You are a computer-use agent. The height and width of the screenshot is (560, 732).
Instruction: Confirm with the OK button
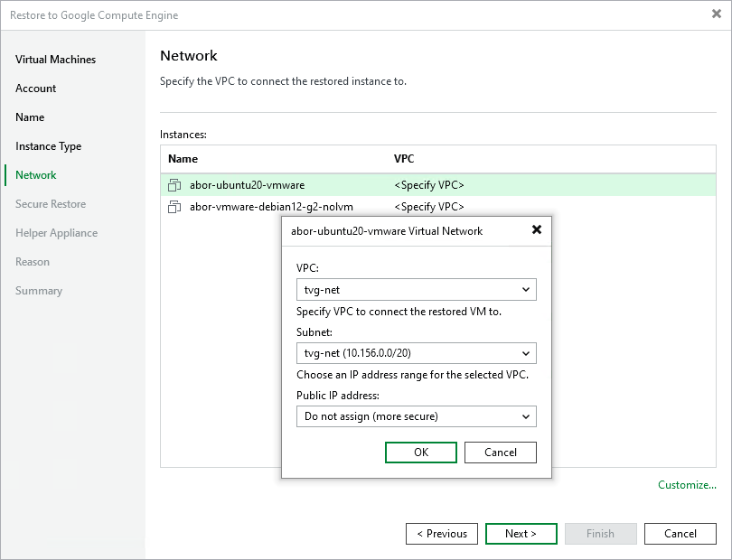pyautogui.click(x=421, y=453)
